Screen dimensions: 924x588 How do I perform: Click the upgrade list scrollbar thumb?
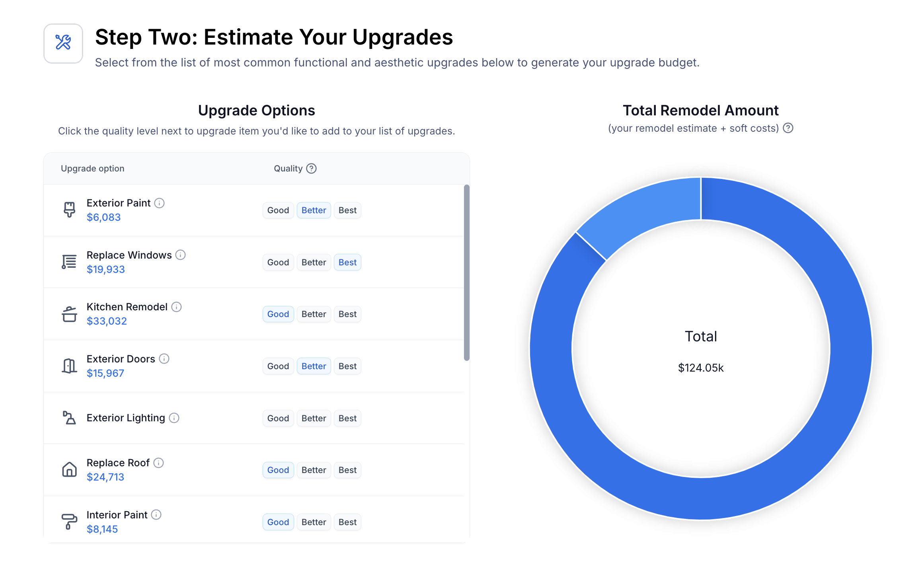click(x=467, y=273)
